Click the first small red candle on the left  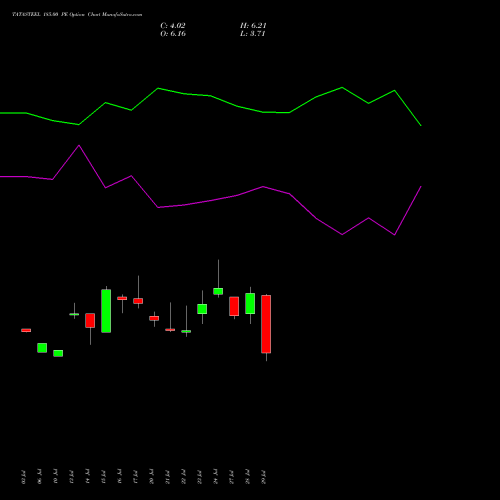pyautogui.click(x=26, y=330)
